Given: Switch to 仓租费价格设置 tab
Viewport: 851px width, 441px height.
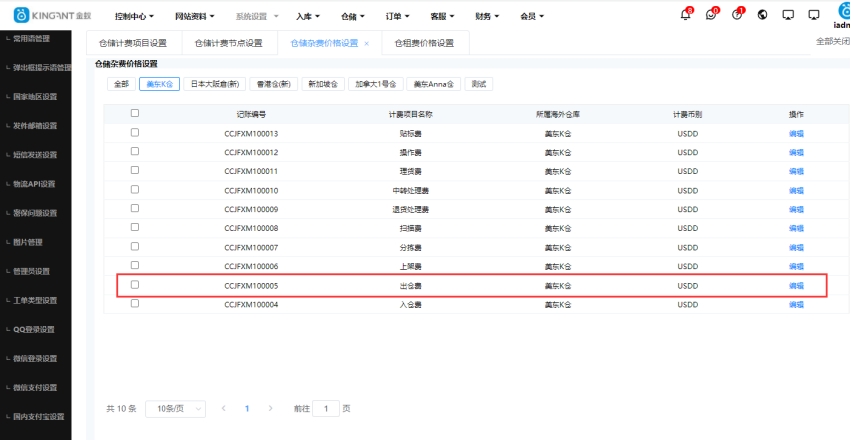Looking at the screenshot, I should (424, 43).
